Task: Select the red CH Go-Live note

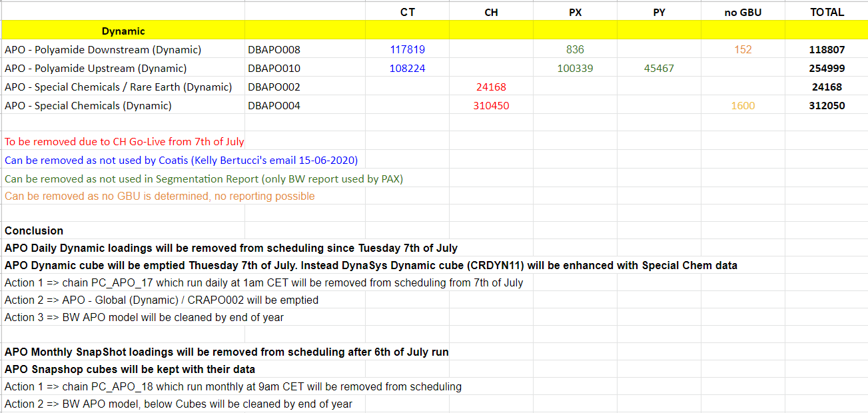Action: point(125,141)
